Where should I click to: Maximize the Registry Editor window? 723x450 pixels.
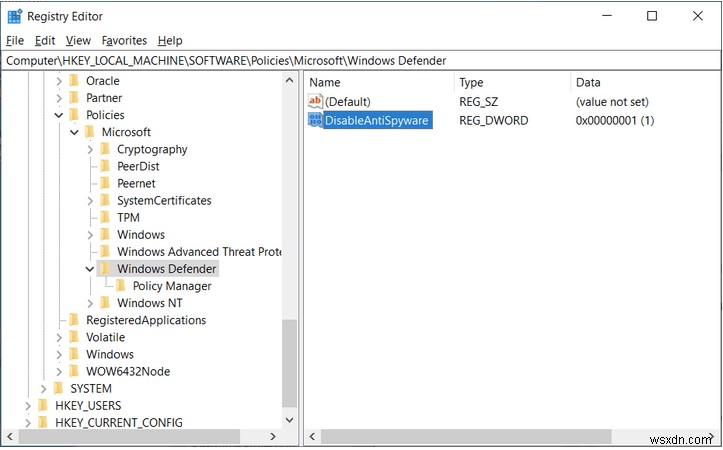pos(652,16)
